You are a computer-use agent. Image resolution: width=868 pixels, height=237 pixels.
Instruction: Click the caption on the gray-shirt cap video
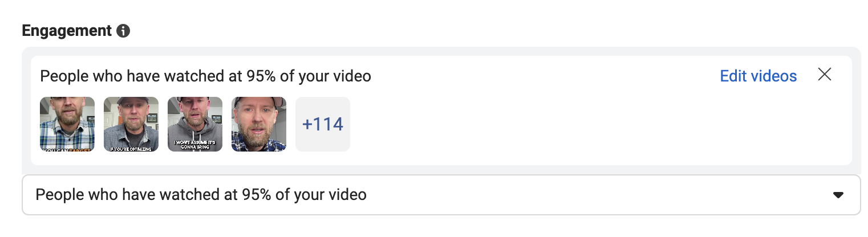[x=131, y=149]
